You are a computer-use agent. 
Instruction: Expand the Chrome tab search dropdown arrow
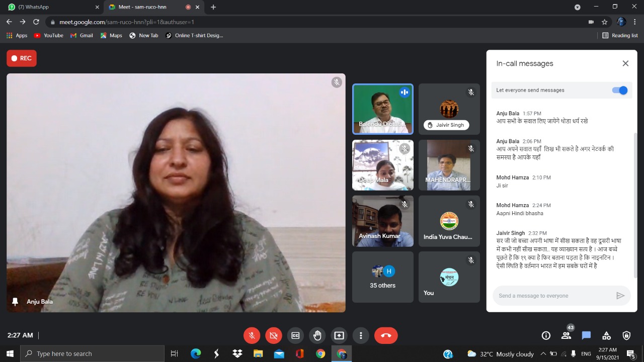[577, 7]
